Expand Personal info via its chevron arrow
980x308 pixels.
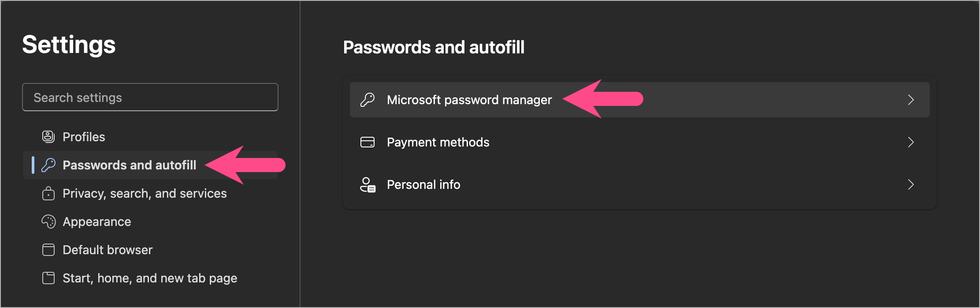pyautogui.click(x=911, y=184)
